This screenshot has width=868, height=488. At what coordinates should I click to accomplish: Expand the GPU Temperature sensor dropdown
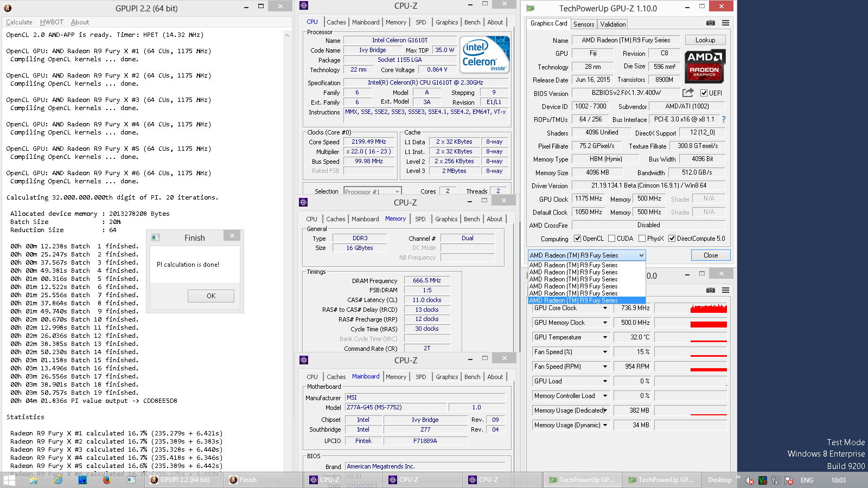coord(605,337)
